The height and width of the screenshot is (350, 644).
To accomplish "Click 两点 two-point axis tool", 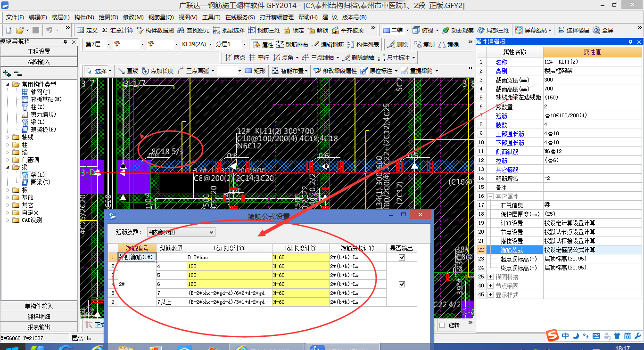I will pos(235,57).
